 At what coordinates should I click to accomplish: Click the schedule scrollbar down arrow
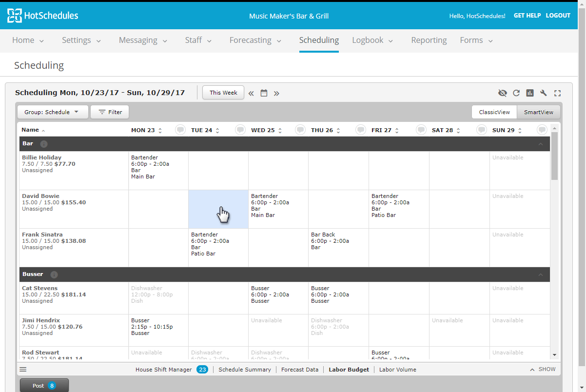pos(554,355)
